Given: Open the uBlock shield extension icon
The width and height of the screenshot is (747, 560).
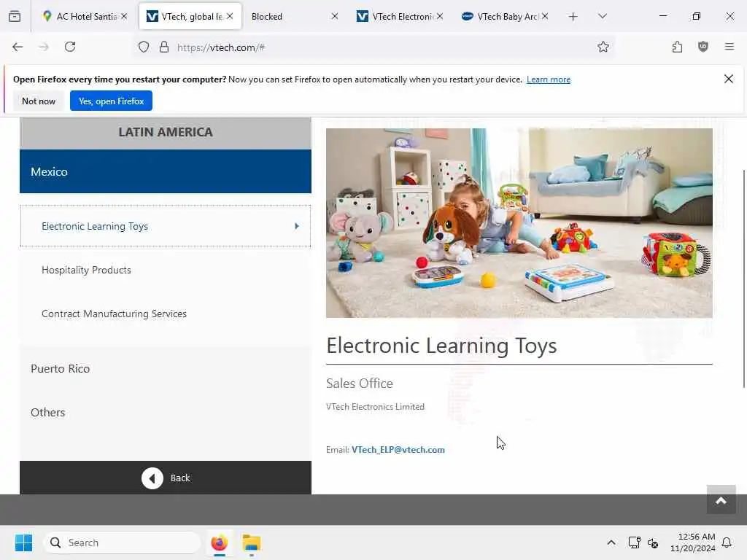Looking at the screenshot, I should 703,47.
